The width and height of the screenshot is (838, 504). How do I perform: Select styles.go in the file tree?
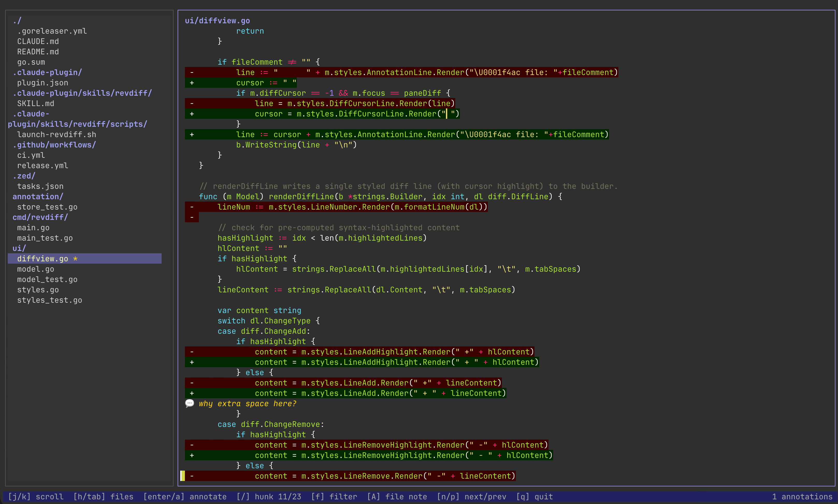(x=38, y=290)
